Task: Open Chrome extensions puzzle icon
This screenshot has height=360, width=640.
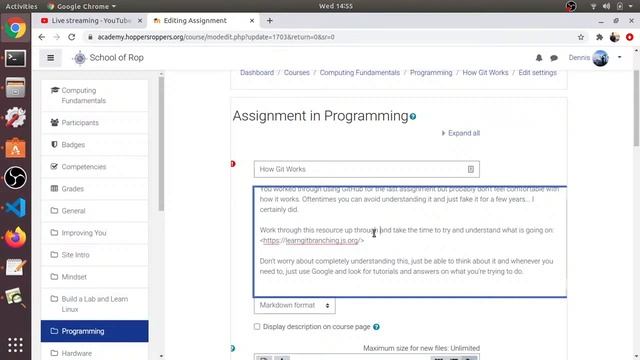Action: [x=599, y=37]
